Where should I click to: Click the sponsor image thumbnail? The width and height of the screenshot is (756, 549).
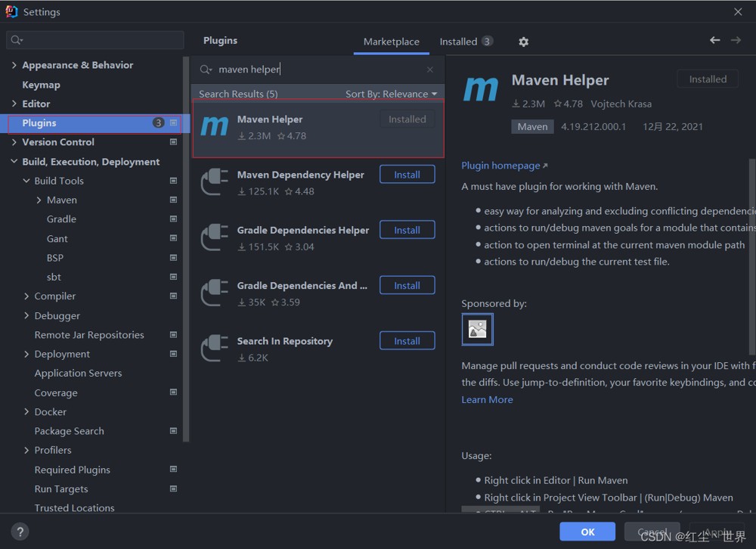pos(477,330)
